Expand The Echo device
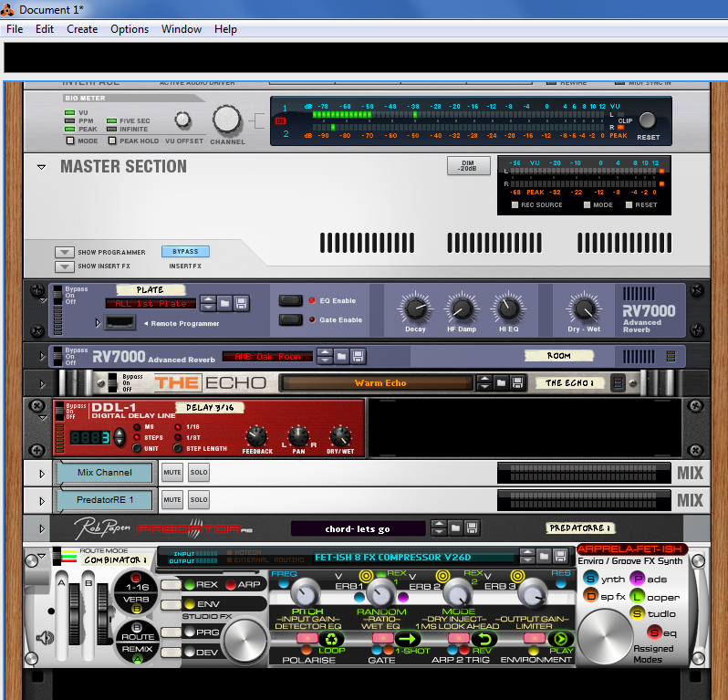 tap(42, 384)
